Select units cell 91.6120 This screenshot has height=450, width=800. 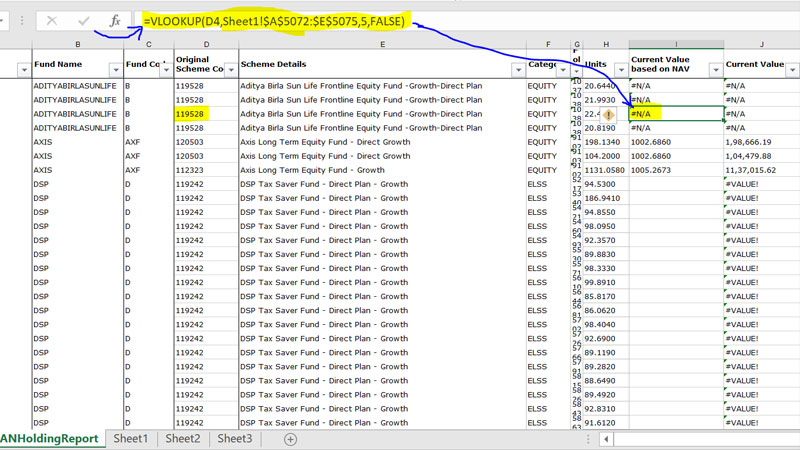(x=606, y=422)
